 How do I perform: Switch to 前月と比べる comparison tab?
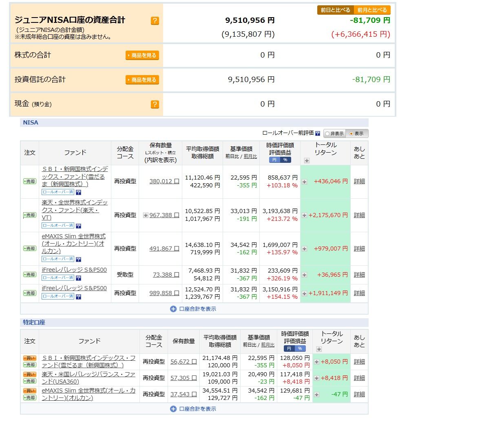[x=372, y=10]
